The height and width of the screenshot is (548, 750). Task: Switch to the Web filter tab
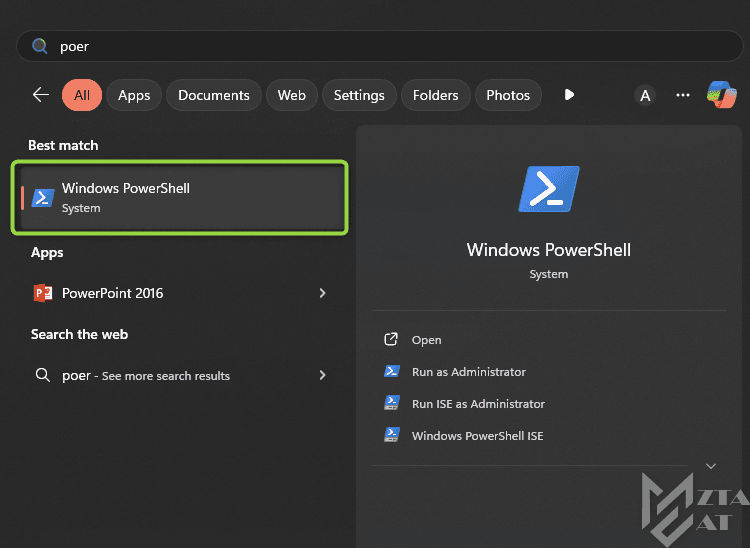[x=292, y=95]
